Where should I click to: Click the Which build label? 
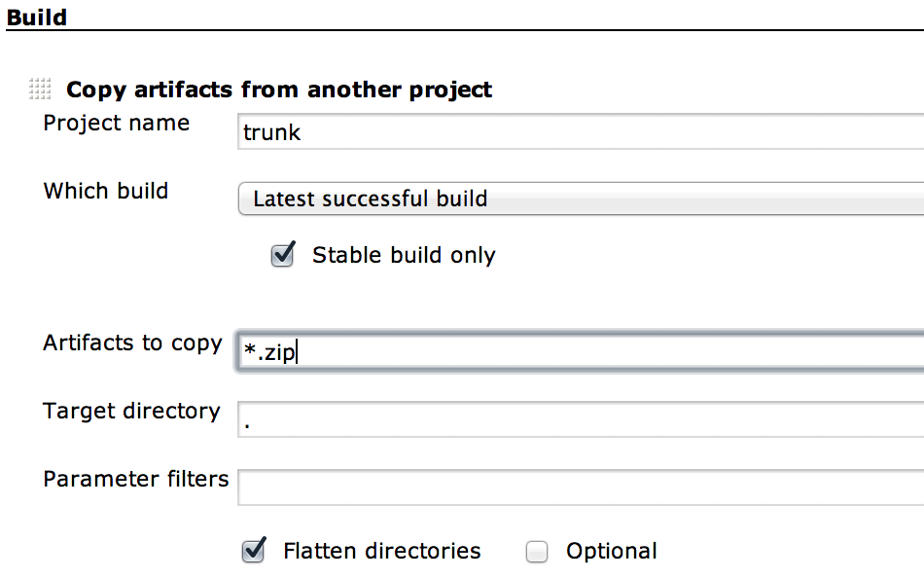click(105, 191)
